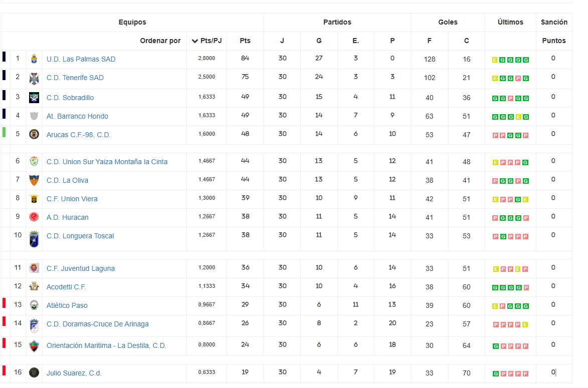Open Julio Suarez, C.d. team link
The width and height of the screenshot is (588, 388).
click(x=74, y=373)
